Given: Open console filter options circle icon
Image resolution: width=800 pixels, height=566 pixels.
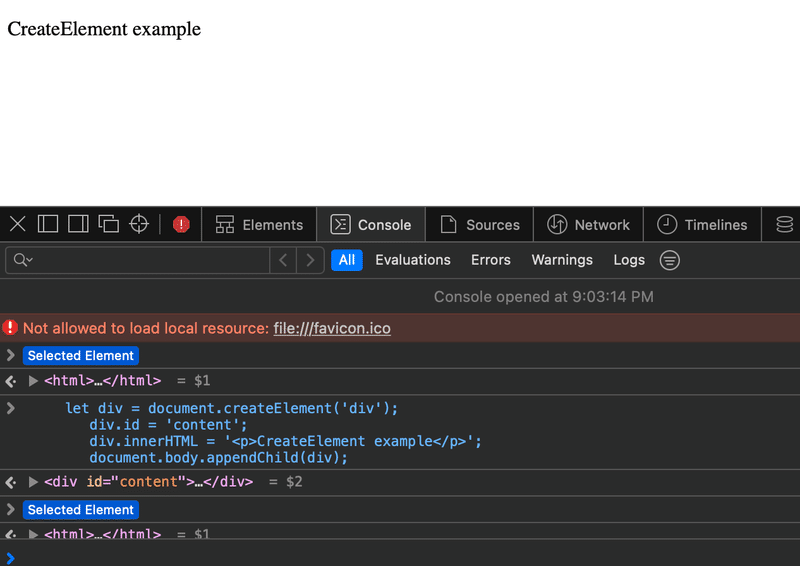Looking at the screenshot, I should [x=669, y=260].
